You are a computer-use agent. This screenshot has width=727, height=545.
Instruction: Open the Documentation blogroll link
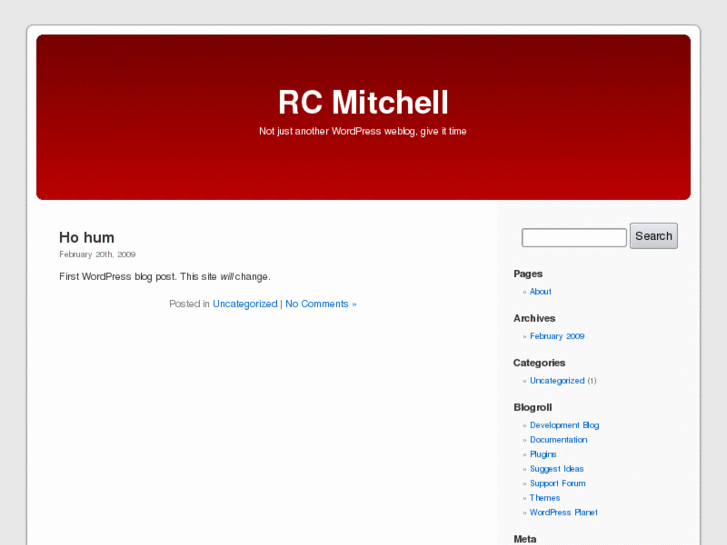[558, 439]
